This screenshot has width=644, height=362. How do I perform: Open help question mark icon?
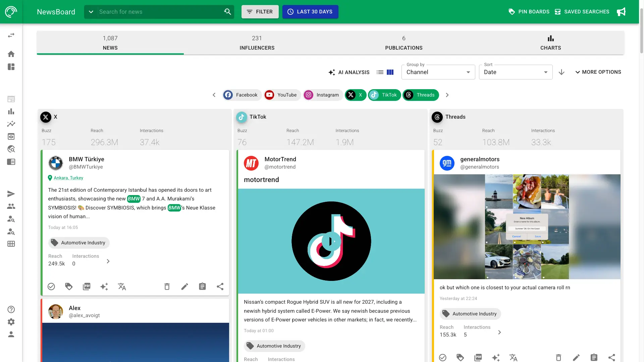(x=11, y=309)
